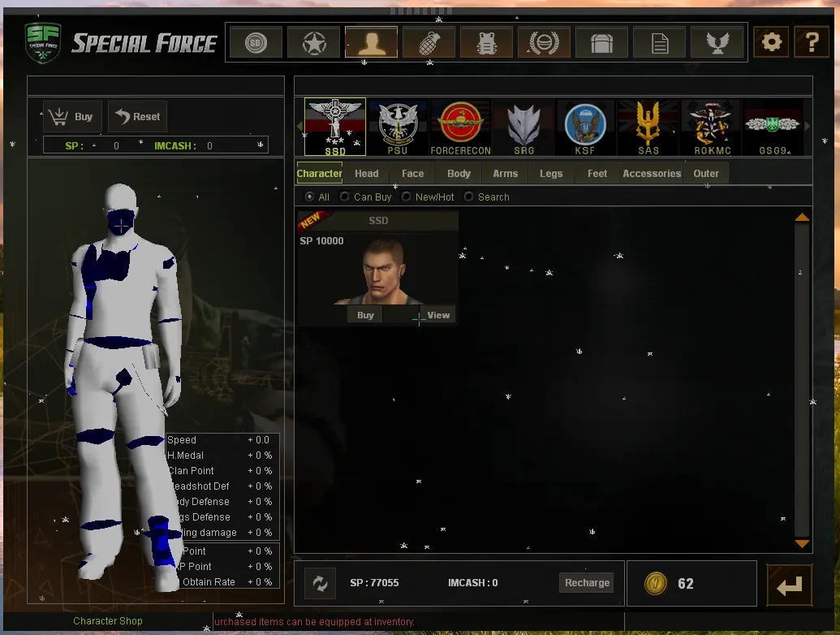Open the eagle wings icon
This screenshot has height=635, width=840.
(x=717, y=42)
